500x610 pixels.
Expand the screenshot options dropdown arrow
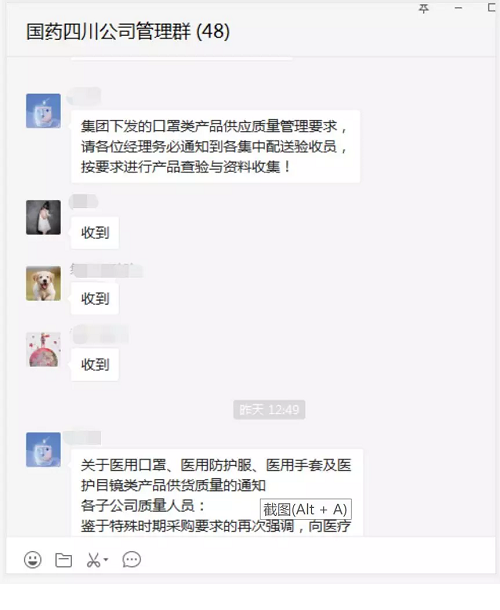click(x=106, y=560)
